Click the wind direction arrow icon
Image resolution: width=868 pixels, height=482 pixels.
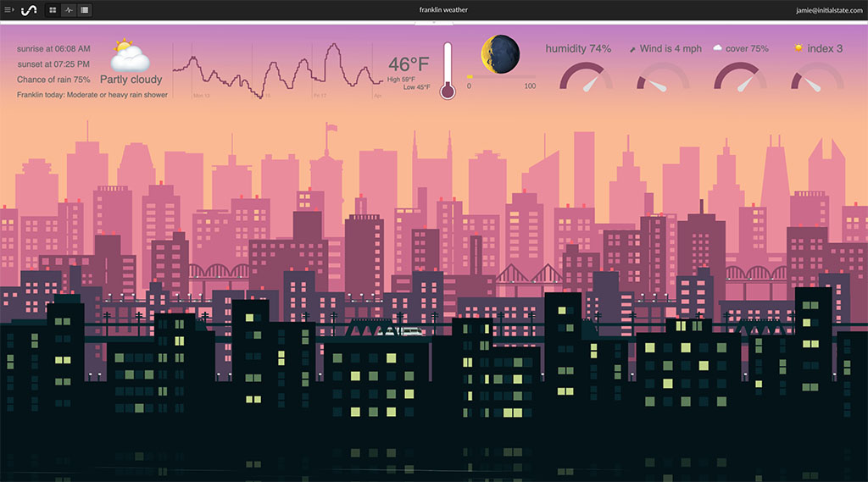(632, 49)
